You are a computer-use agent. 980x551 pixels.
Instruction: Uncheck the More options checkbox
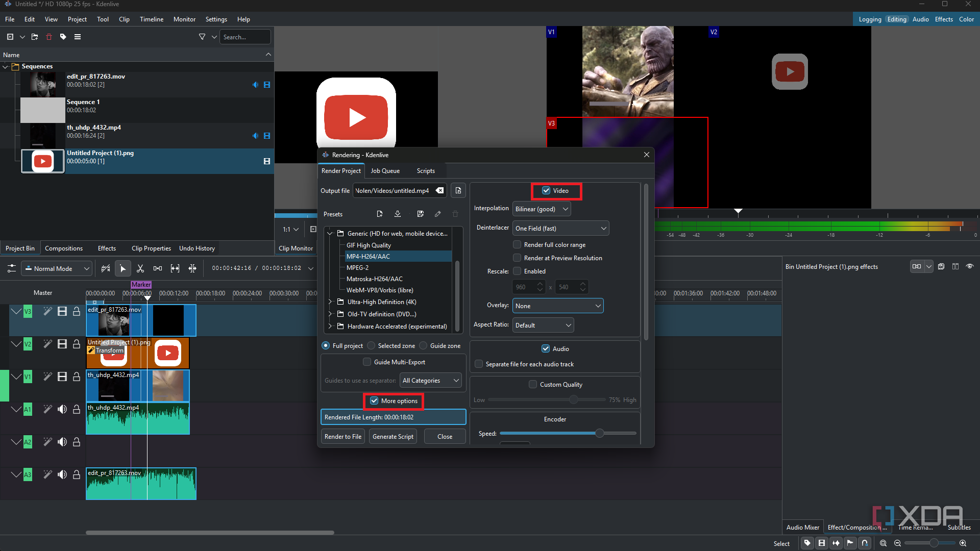[374, 400]
